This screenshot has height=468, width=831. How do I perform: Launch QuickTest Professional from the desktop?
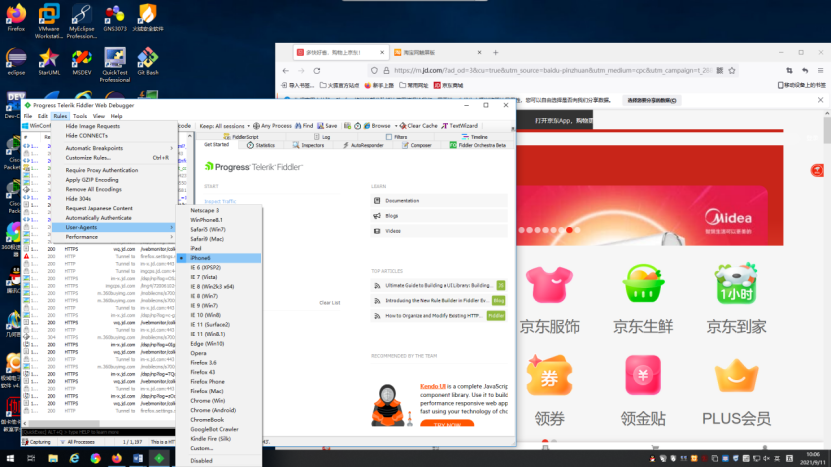click(114, 65)
